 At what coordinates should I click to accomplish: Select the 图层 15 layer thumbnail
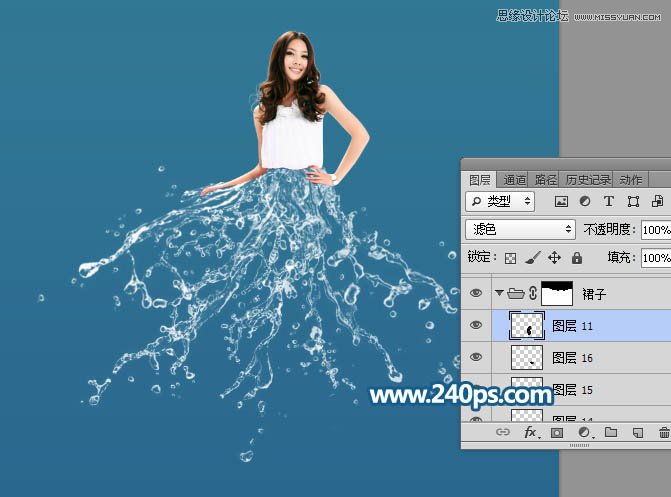(x=526, y=389)
